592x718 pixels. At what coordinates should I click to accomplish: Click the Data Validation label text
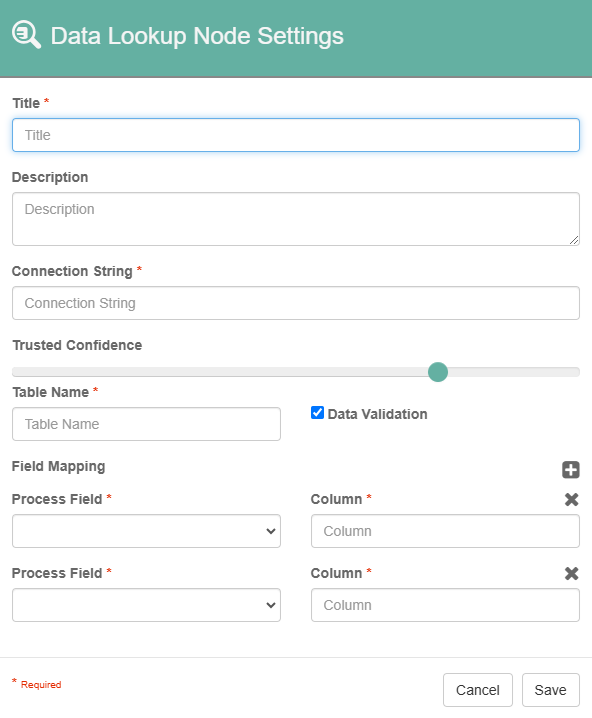pos(377,414)
